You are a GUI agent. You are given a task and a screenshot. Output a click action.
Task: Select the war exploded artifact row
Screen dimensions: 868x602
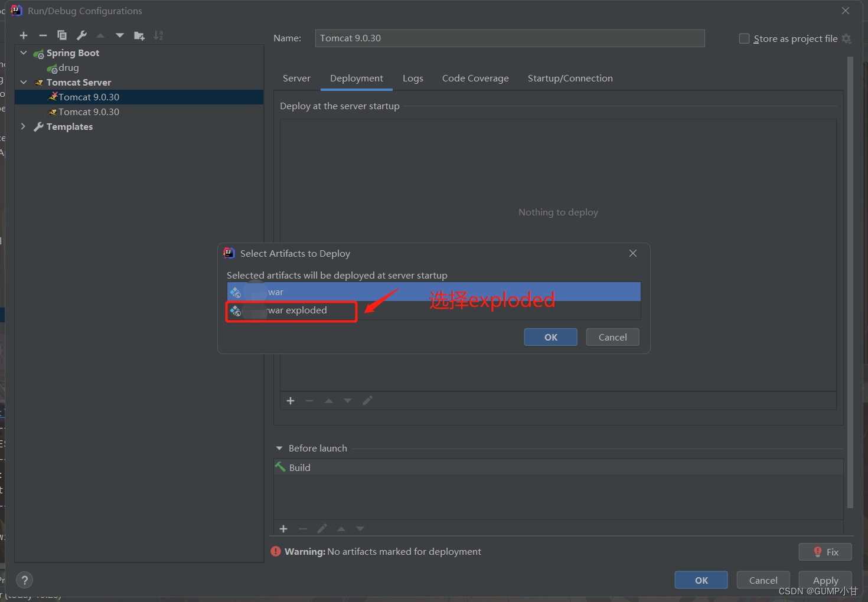pos(433,310)
